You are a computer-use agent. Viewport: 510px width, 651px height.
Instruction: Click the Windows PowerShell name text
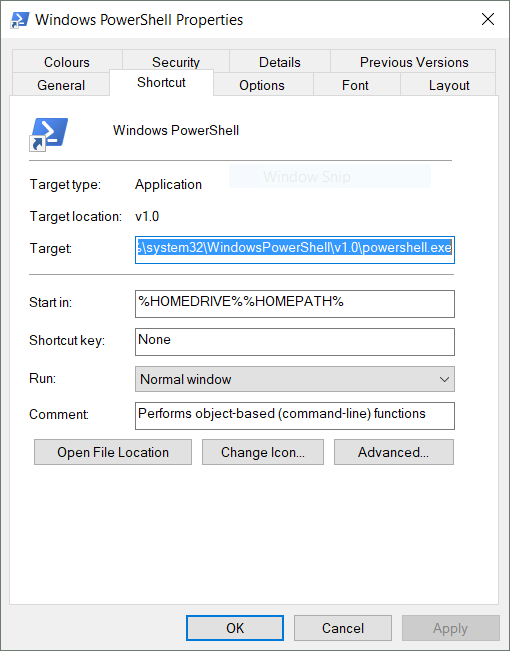pos(176,130)
